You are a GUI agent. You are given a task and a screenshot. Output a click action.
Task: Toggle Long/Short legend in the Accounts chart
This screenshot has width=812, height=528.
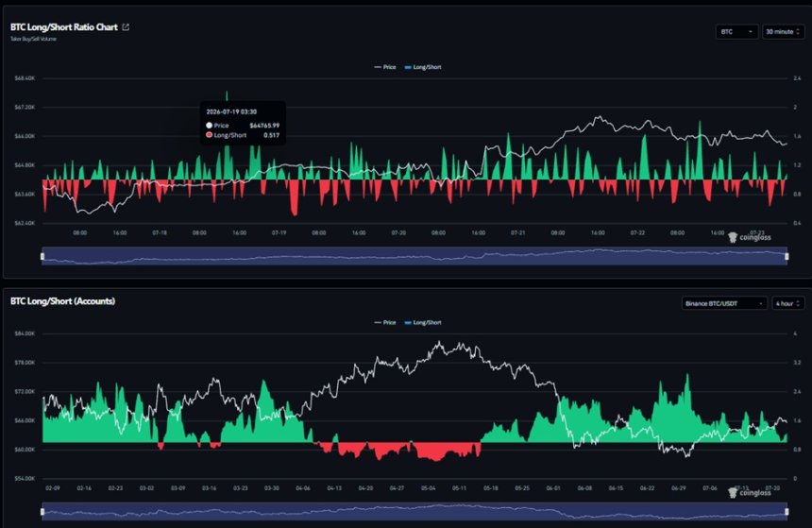tap(423, 322)
